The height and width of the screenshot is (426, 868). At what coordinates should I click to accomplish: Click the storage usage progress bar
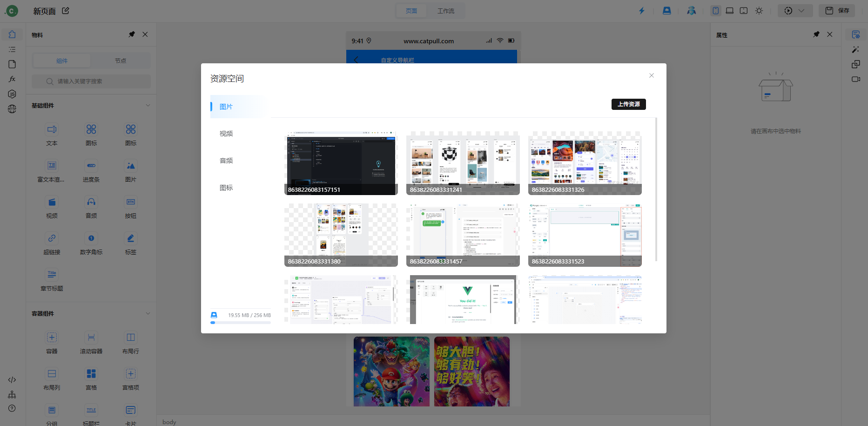click(241, 323)
